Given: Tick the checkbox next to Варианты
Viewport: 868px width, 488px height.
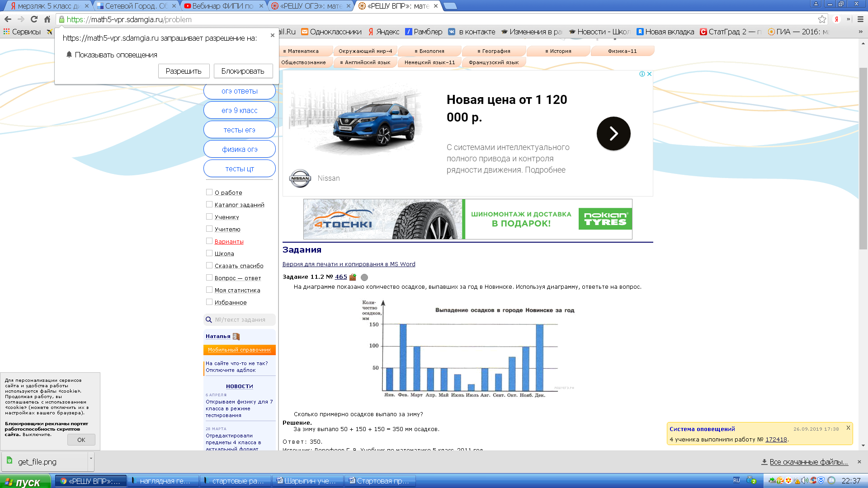Looking at the screenshot, I should (x=209, y=241).
